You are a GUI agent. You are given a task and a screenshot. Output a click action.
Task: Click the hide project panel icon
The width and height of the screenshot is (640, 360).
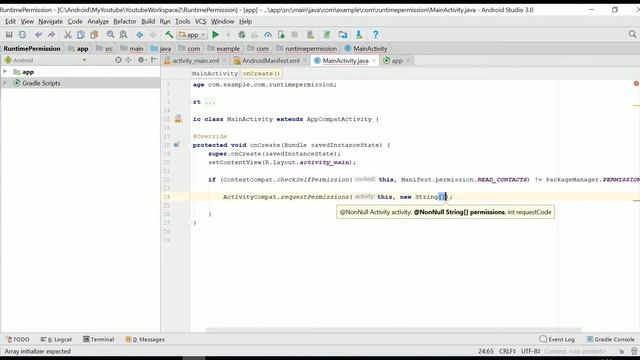click(154, 60)
